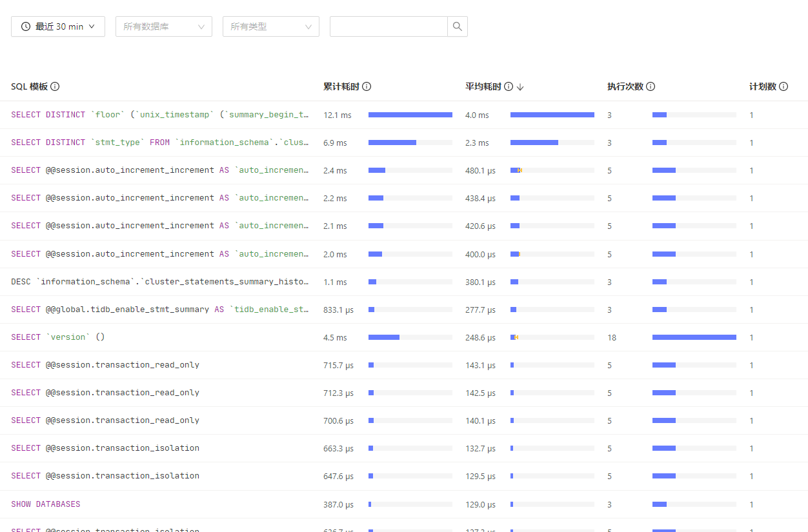Click info icon beside 执行次数 header
Image resolution: width=808 pixels, height=532 pixels.
point(651,86)
